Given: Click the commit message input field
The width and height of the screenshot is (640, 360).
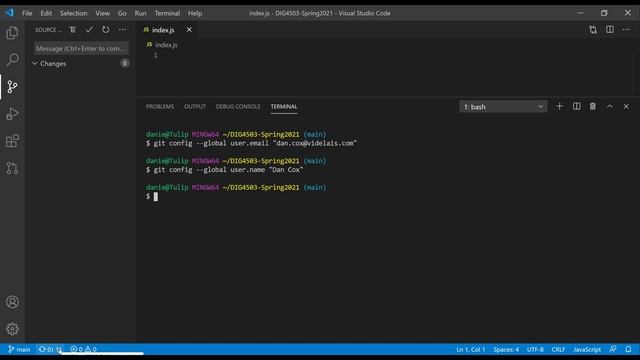Looking at the screenshot, I should [81, 49].
